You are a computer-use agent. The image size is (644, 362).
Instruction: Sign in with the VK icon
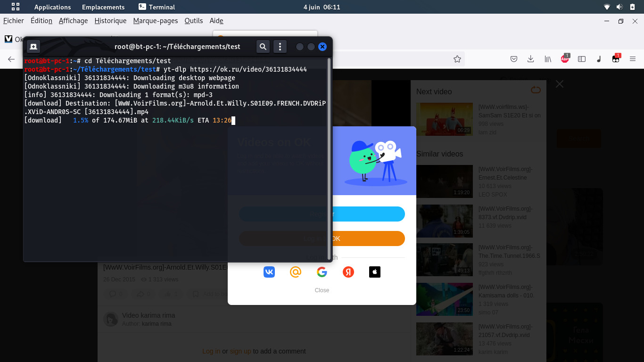[269, 272]
